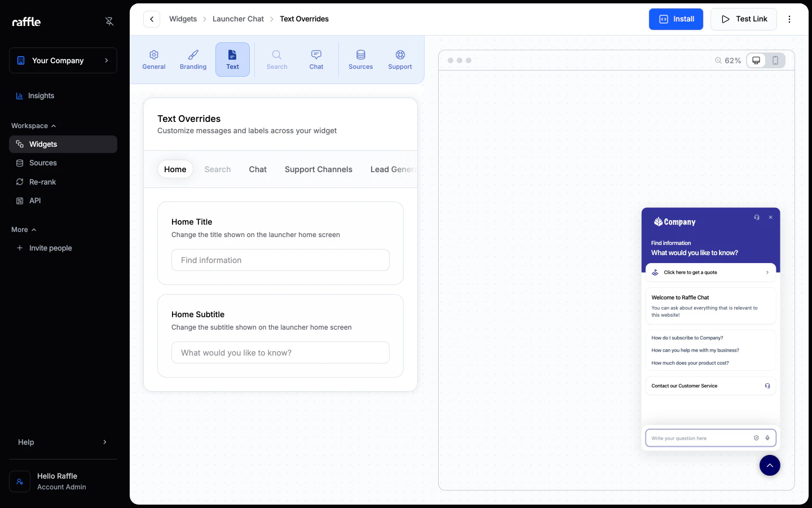The width and height of the screenshot is (812, 508).
Task: Open the three-dot more options menu
Action: pos(789,19)
